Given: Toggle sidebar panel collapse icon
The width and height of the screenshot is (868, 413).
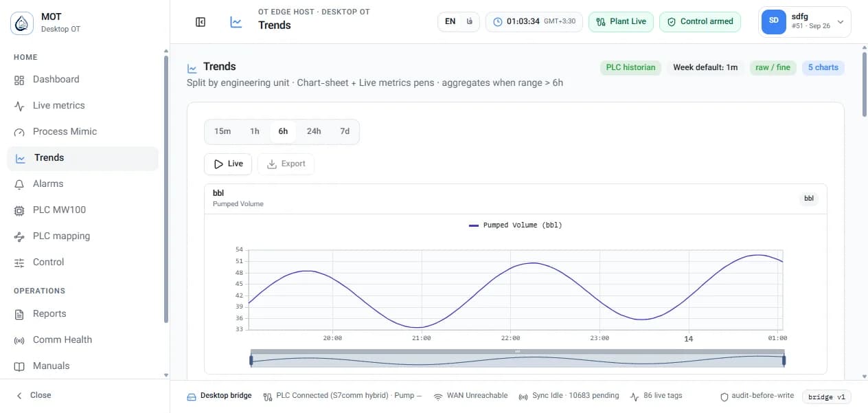Looking at the screenshot, I should [x=201, y=22].
